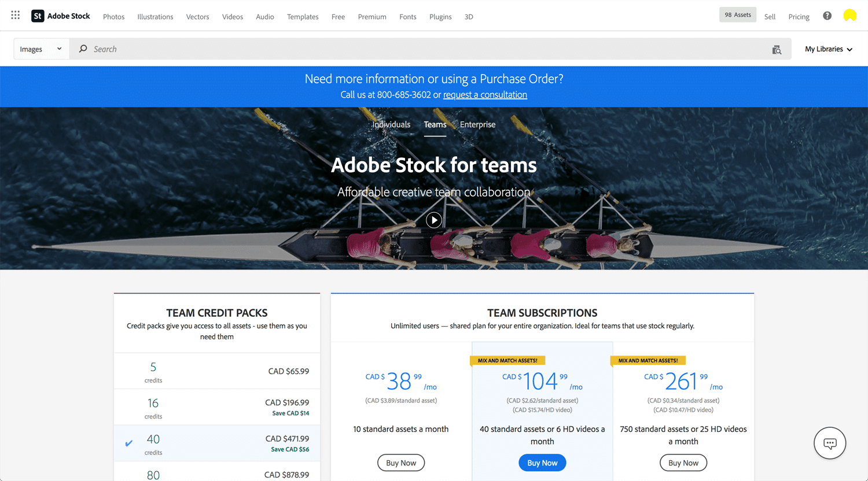The image size is (868, 481).
Task: Click the 98 Assets button
Action: pos(738,14)
